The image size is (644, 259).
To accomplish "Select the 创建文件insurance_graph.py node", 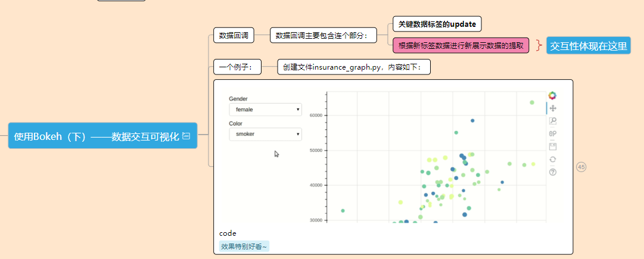I will click(354, 67).
